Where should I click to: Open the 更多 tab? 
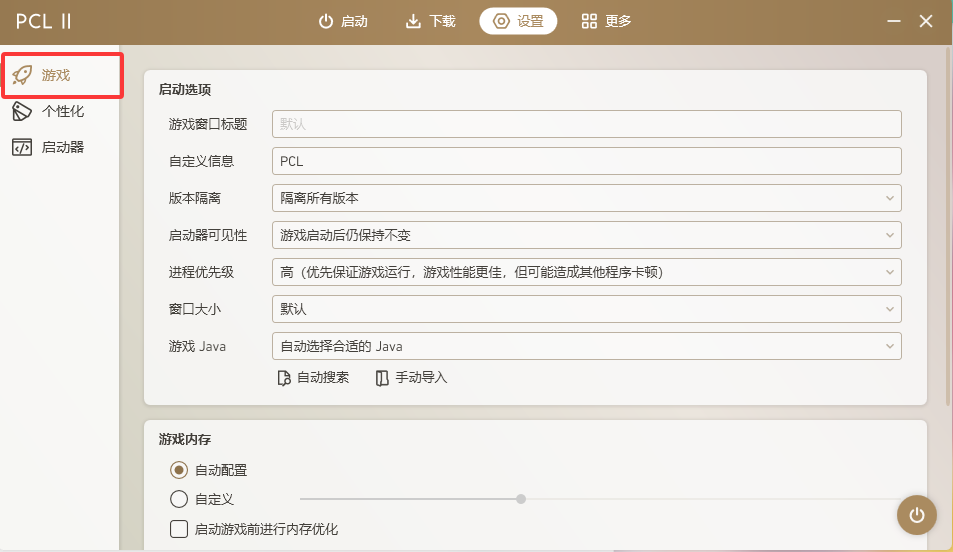(606, 21)
